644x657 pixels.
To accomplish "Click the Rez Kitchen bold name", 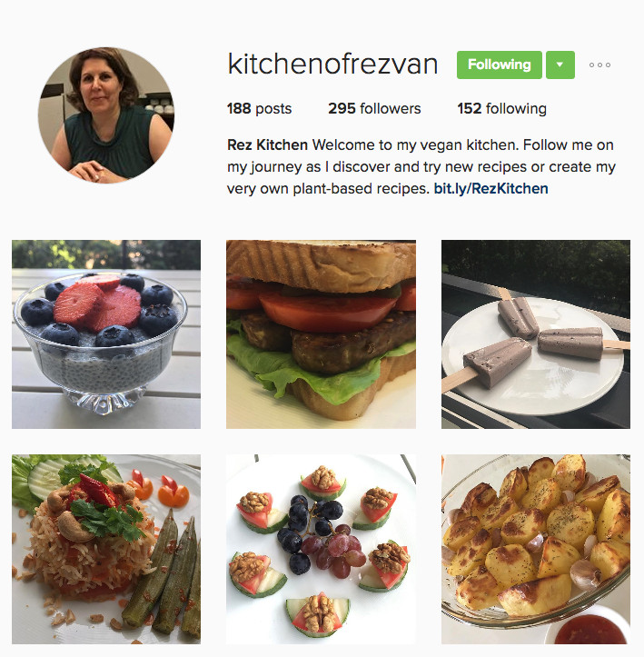I will [267, 145].
